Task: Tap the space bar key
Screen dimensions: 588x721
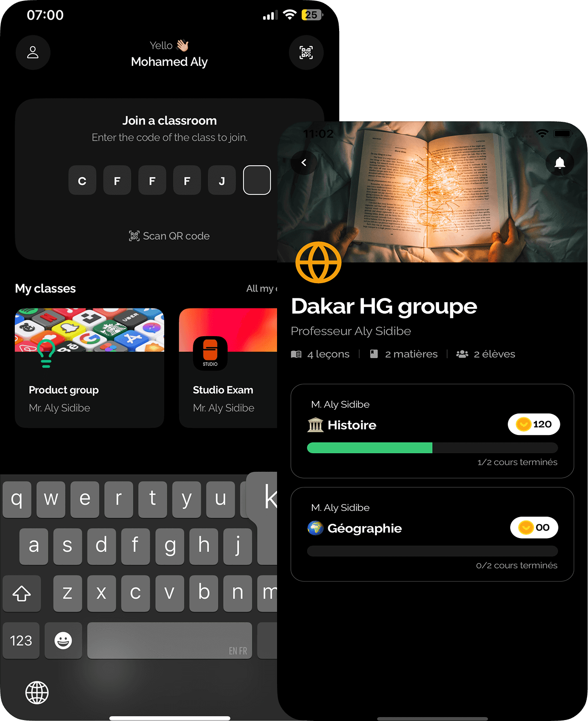Action: [x=170, y=640]
